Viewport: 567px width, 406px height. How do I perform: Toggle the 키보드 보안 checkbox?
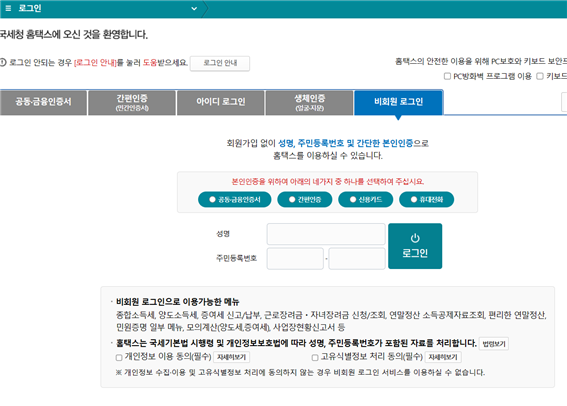tap(540, 76)
